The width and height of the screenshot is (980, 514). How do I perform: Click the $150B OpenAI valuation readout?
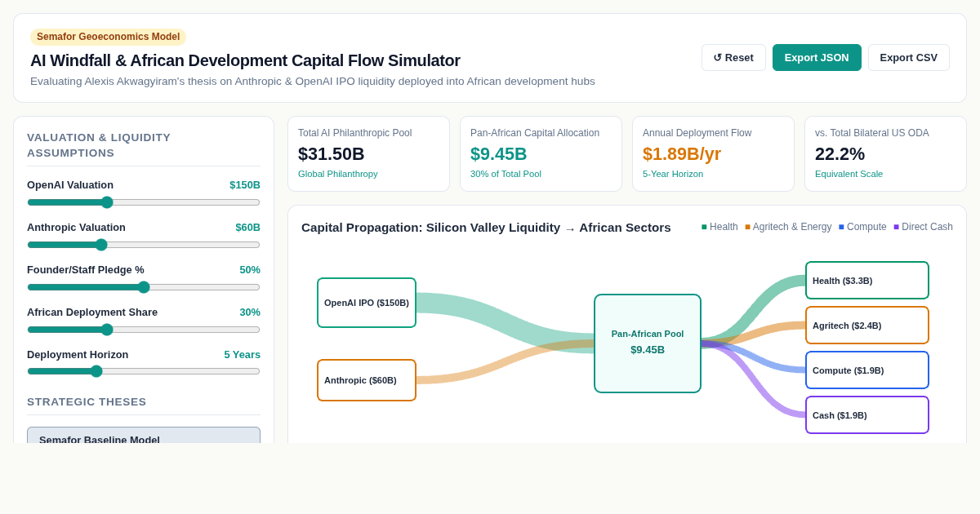coord(245,185)
